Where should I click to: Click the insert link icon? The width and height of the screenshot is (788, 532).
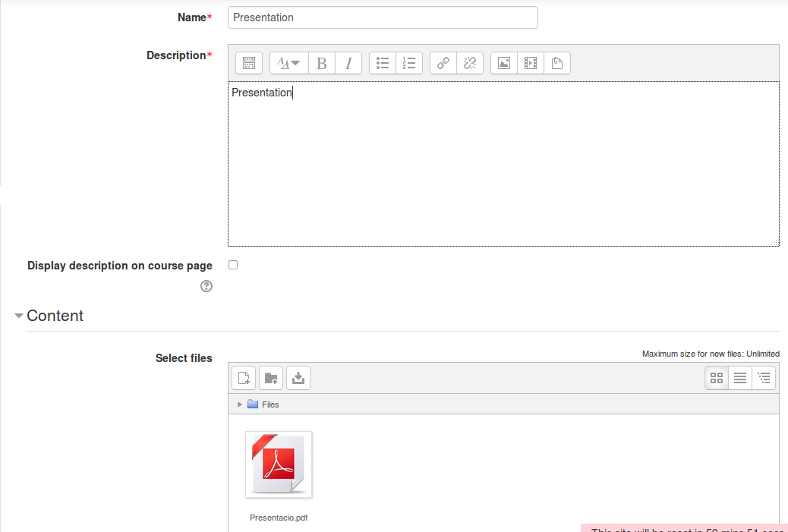click(x=443, y=64)
